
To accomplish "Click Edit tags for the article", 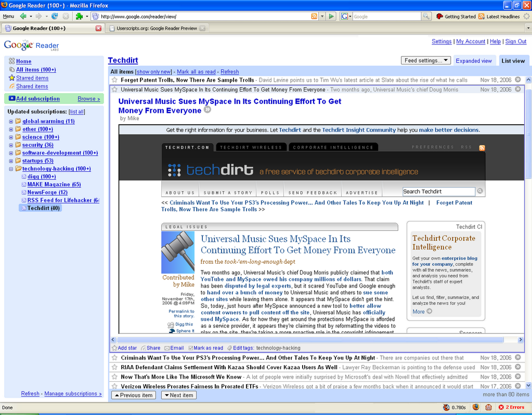I will tap(240, 348).
